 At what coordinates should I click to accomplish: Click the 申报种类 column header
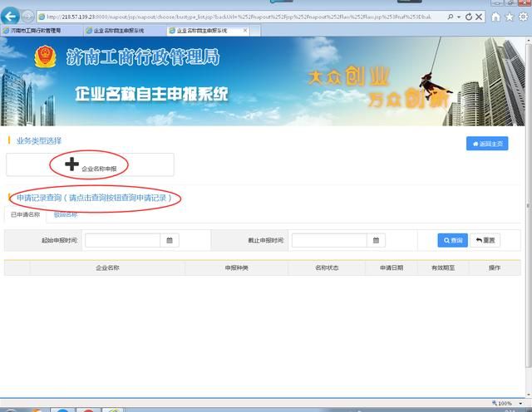click(x=236, y=268)
